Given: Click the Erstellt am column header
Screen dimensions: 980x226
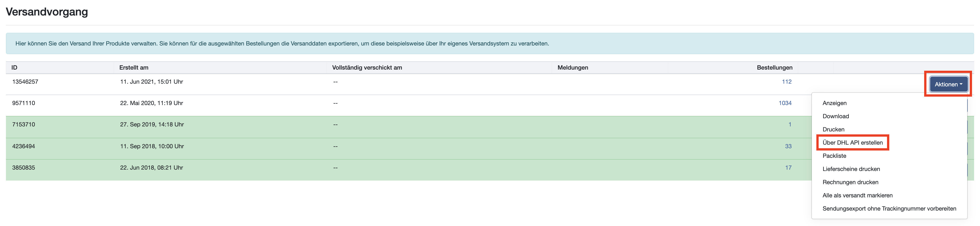Looking at the screenshot, I should click(134, 68).
